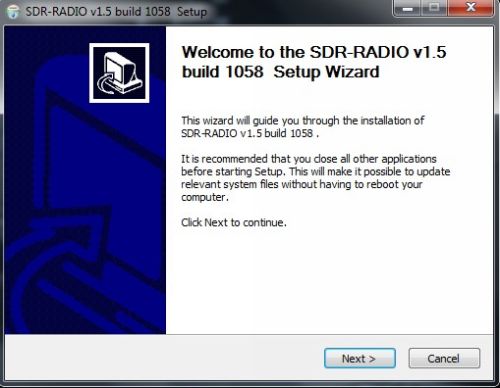
Task: Cancel the SDR-RADIO setup wizard
Action: pyautogui.click(x=444, y=358)
